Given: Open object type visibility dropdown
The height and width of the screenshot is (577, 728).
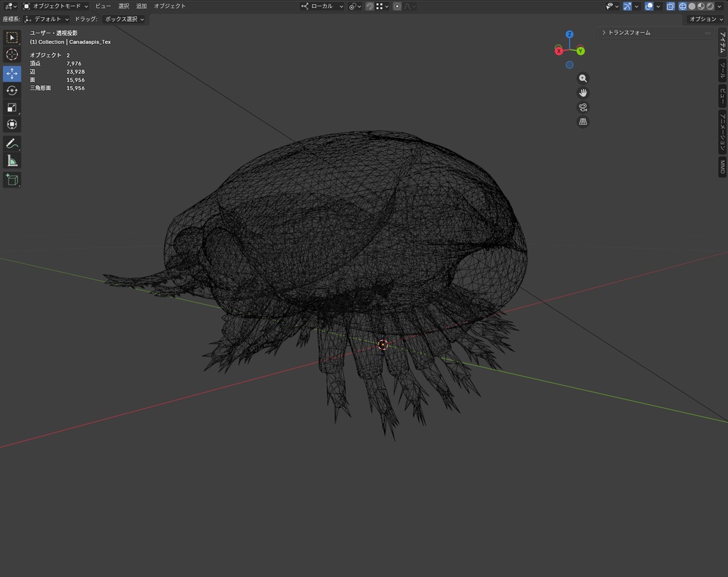Looking at the screenshot, I should 612,6.
